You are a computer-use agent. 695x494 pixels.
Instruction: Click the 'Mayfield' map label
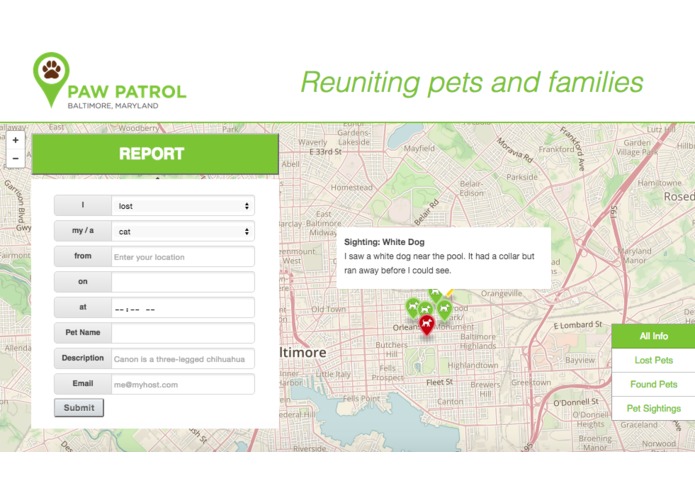[419, 148]
